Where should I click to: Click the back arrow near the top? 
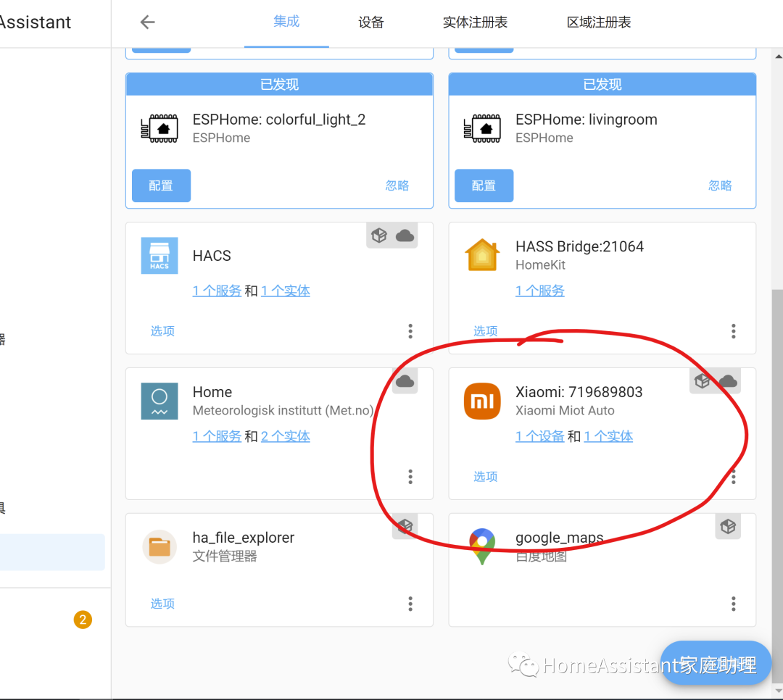coord(147,22)
